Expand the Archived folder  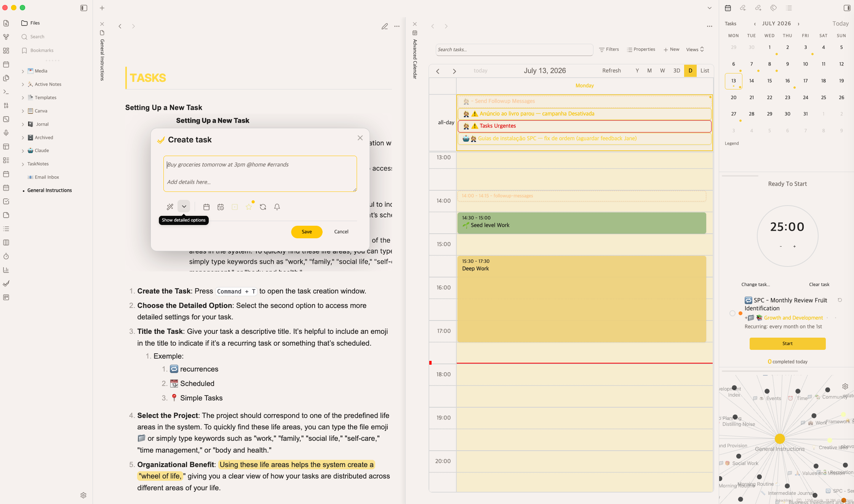click(x=23, y=138)
